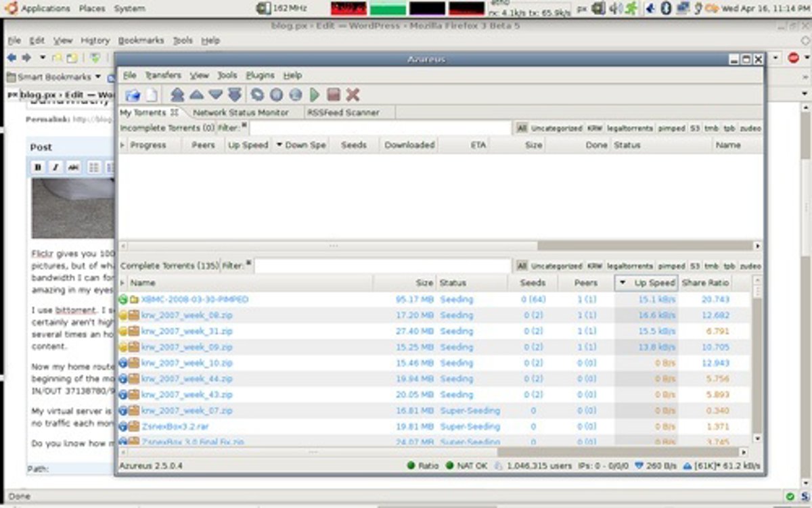
Task: Toggle the legaltorrents filter for Incomplete Torrents
Action: tap(629, 128)
